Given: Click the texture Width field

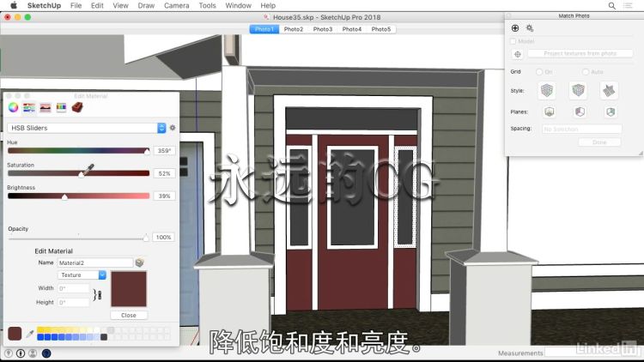Looking at the screenshot, I should pos(74,288).
